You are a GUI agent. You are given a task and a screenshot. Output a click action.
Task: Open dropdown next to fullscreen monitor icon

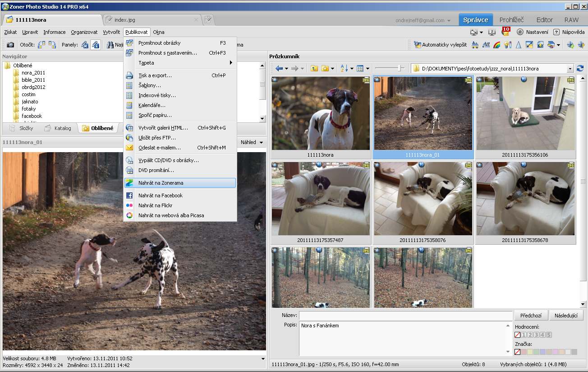pyautogui.click(x=481, y=32)
